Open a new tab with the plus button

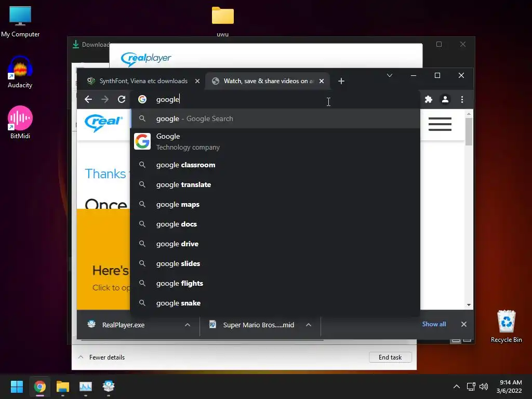(341, 81)
